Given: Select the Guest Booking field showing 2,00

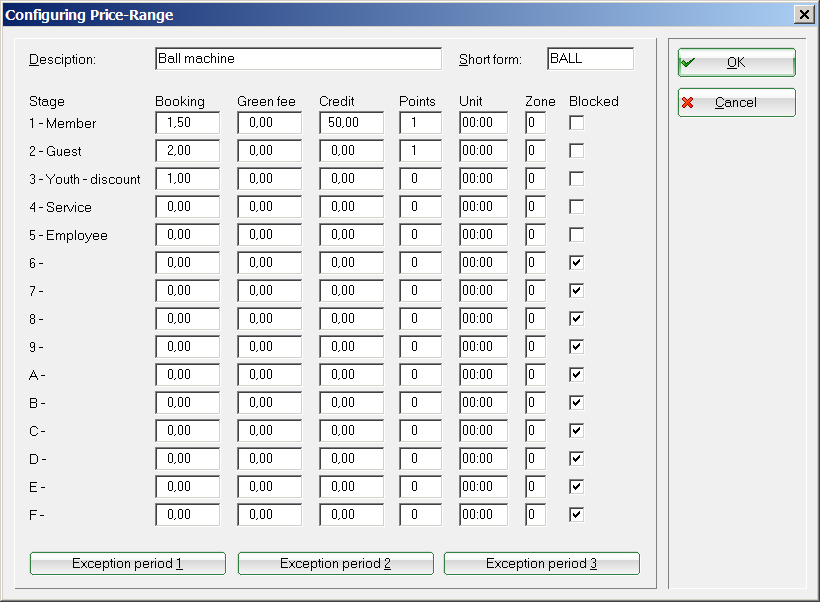Looking at the screenshot, I should click(x=187, y=151).
